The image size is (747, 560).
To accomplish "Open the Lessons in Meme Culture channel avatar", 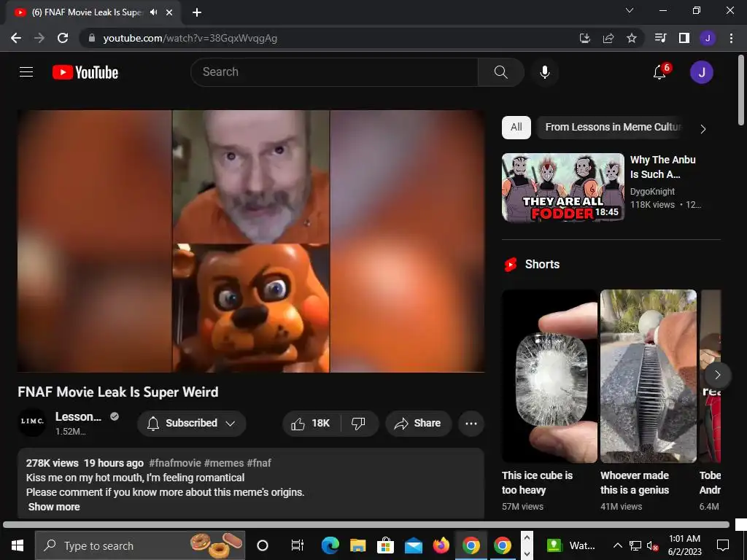I will [x=32, y=422].
